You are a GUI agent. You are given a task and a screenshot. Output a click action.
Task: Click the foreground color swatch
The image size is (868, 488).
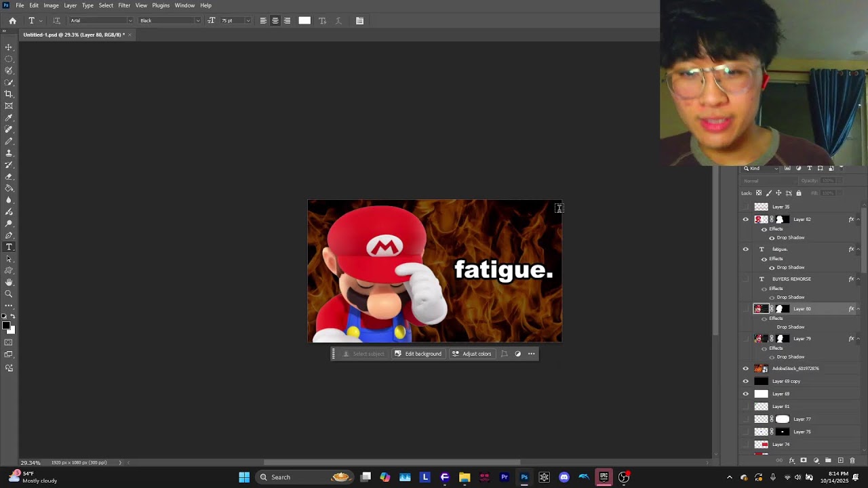coord(6,326)
